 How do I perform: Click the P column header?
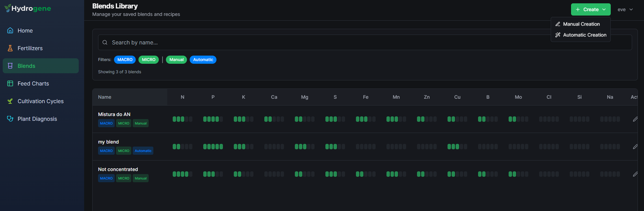coord(213,97)
